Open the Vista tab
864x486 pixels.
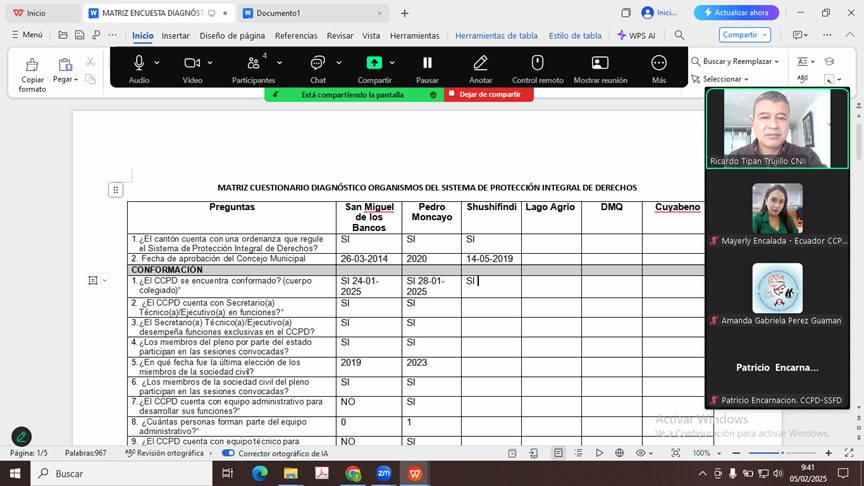coord(371,35)
